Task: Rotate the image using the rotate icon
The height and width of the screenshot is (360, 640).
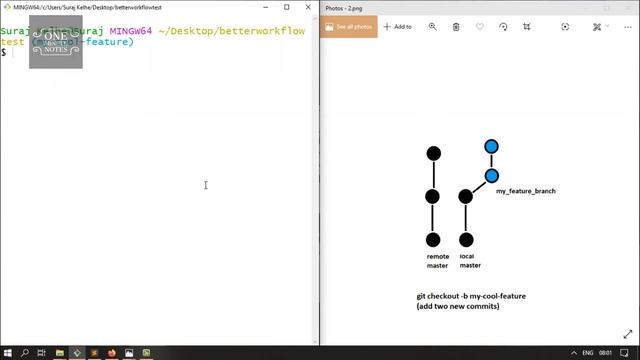Action: tap(503, 27)
